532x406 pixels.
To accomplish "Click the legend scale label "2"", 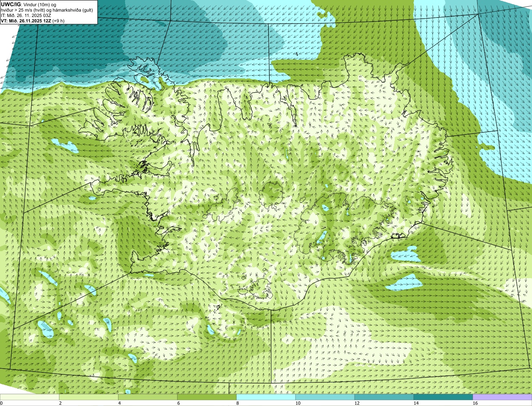I will (x=60, y=403).
